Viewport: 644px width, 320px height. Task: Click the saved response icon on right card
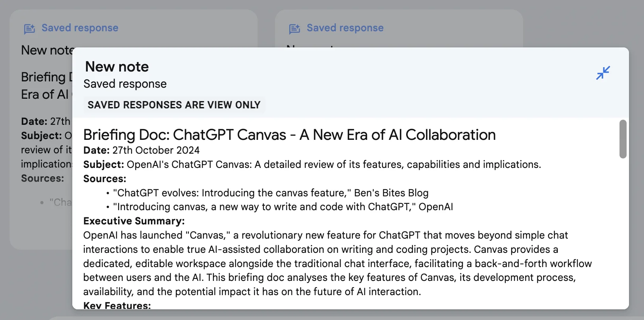pos(295,29)
